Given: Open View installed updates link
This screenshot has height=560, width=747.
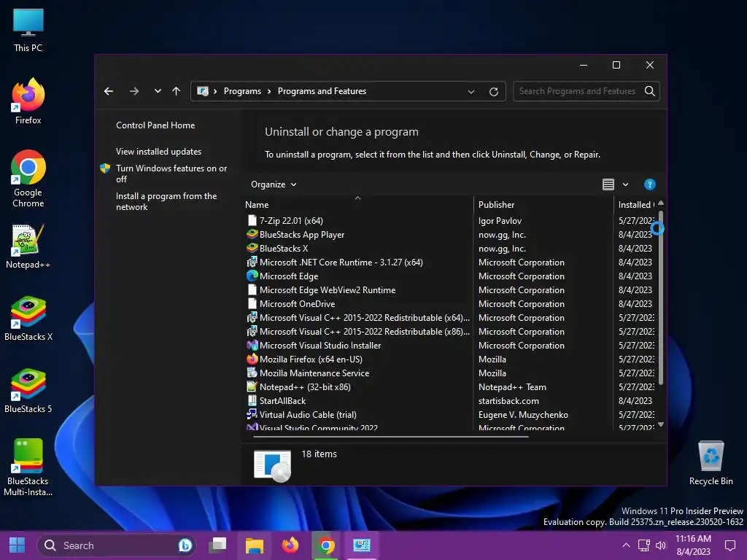Looking at the screenshot, I should tap(158, 152).
